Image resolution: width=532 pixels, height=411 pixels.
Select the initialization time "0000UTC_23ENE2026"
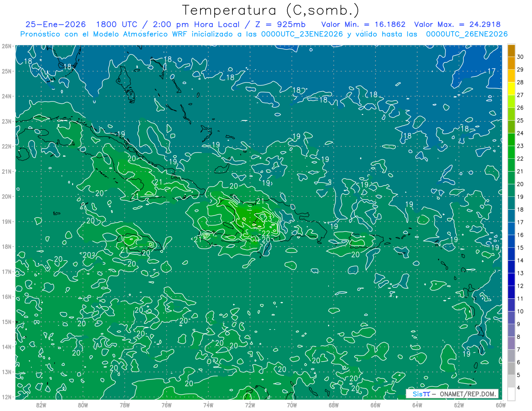click(301, 34)
